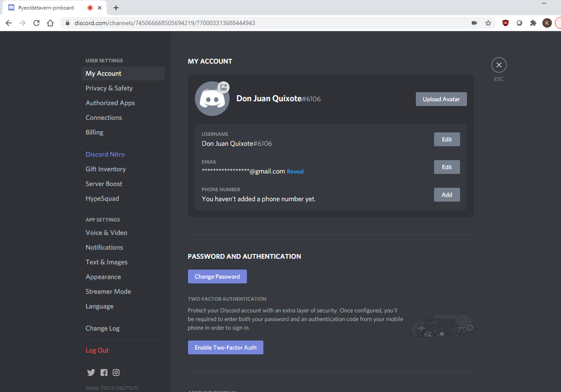The height and width of the screenshot is (392, 561).
Task: Open the Privacy & Safety settings
Action: pos(109,88)
